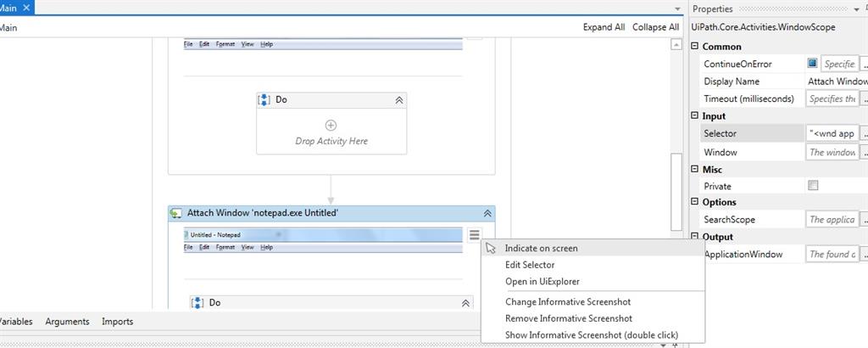Viewport: 868px width, 348px height.
Task: Open the Properties panel dropdown arrow
Action: coord(856,8)
